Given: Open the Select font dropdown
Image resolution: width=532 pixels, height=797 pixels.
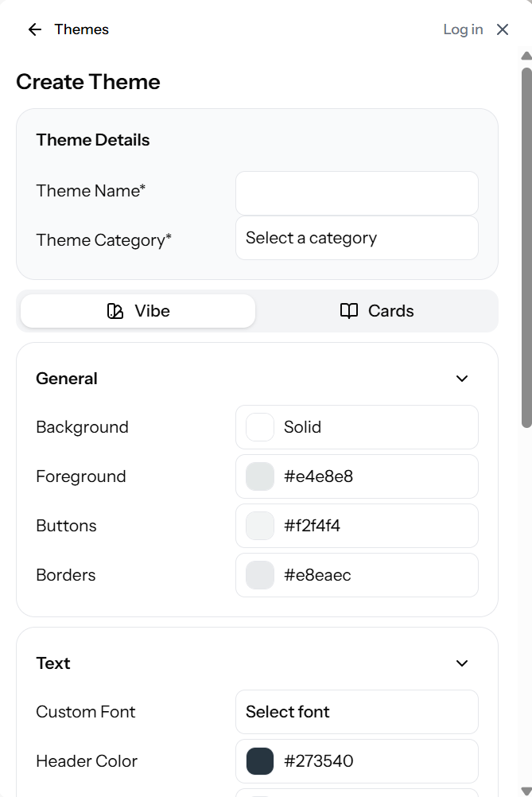Looking at the screenshot, I should pyautogui.click(x=356, y=712).
